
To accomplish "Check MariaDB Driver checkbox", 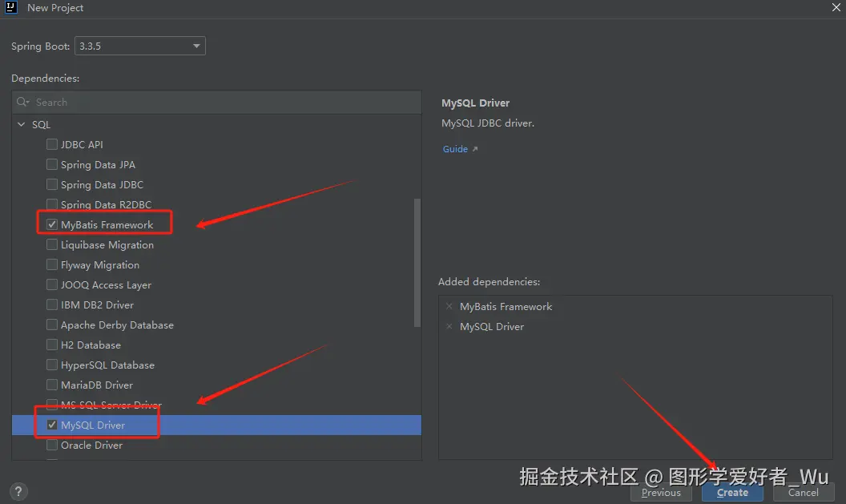I will pos(52,385).
